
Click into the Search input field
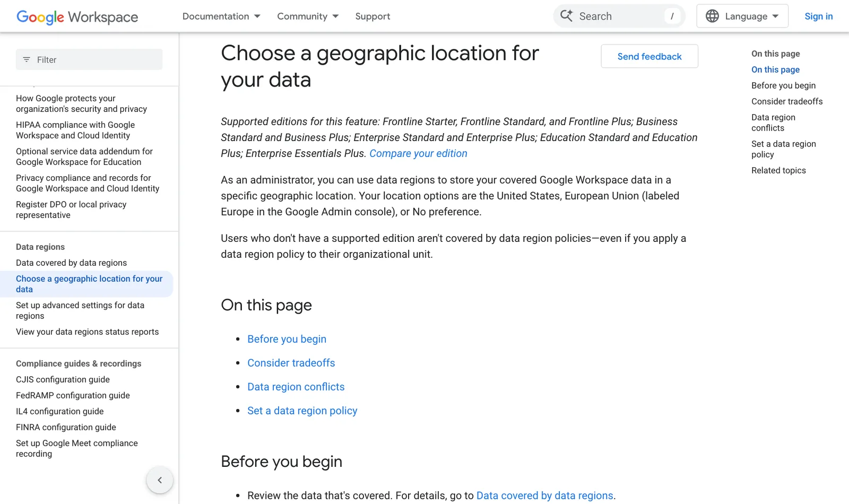pyautogui.click(x=618, y=16)
